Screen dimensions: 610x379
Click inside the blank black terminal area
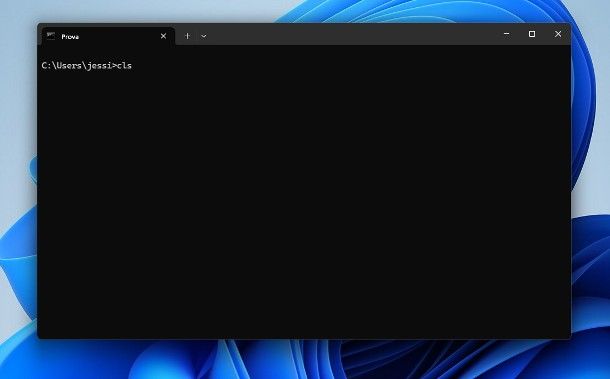303,202
